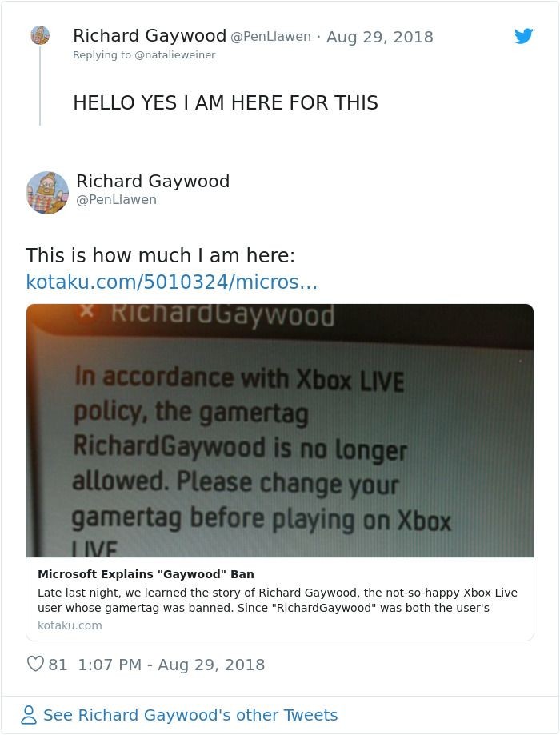Screen dimensions: 560x735
Task: Click the @natalieweiner reply mention
Action: pos(175,55)
